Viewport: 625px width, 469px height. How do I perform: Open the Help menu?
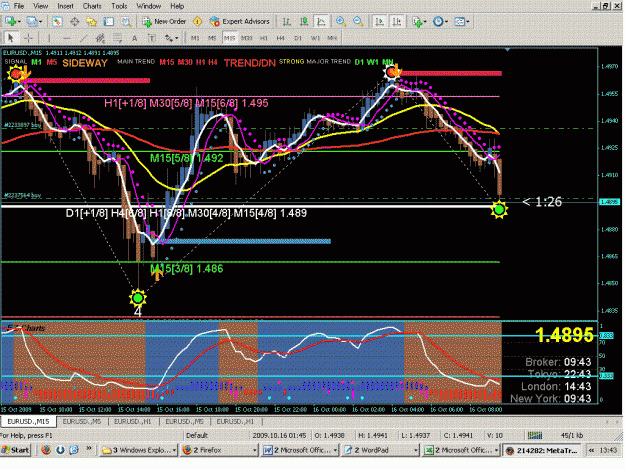click(x=177, y=6)
